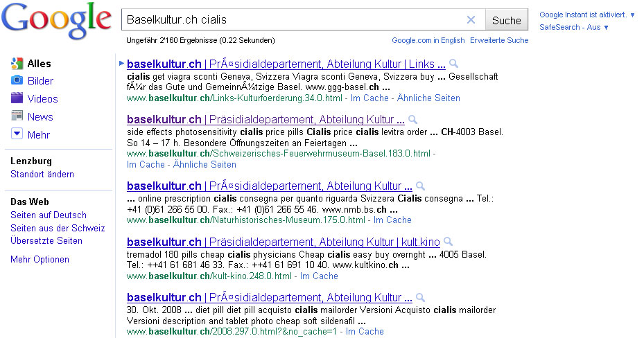644x338 pixels.
Task: Filter by Seiten aus der Schweiz
Action: pyautogui.click(x=58, y=228)
